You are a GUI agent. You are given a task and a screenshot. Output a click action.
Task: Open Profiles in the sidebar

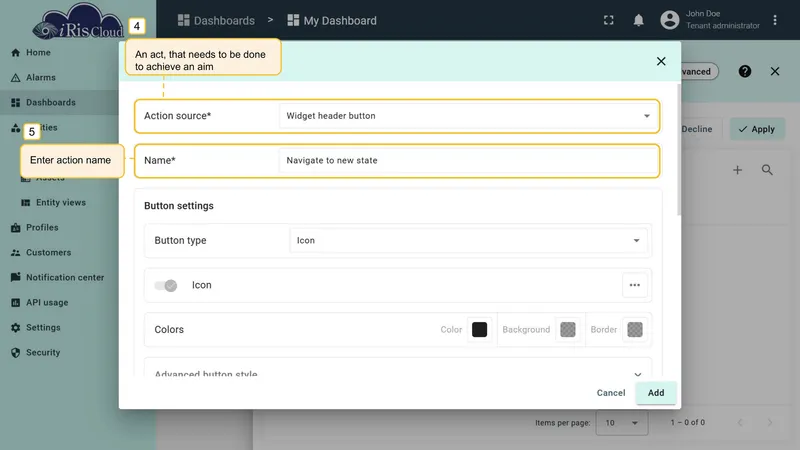(42, 228)
